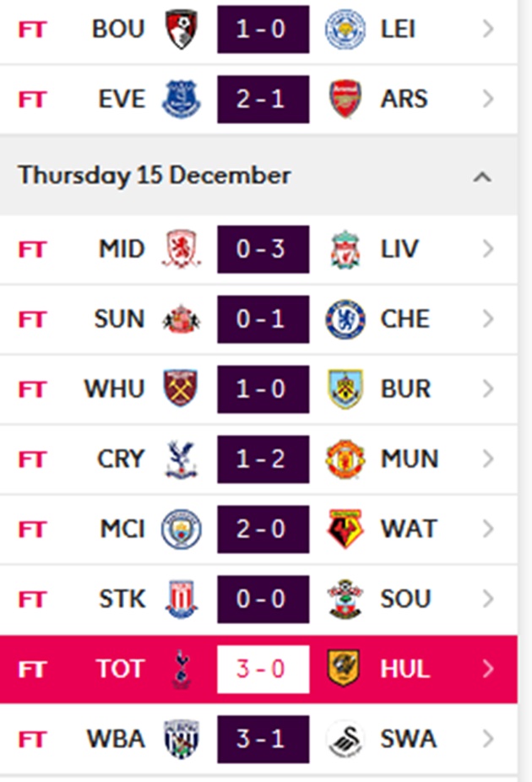
Task: Click the Bournemouth club crest icon
Action: 180,30
